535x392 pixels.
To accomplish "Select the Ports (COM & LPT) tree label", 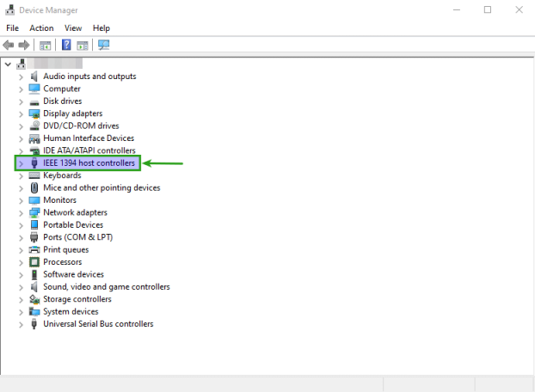I will coord(77,237).
